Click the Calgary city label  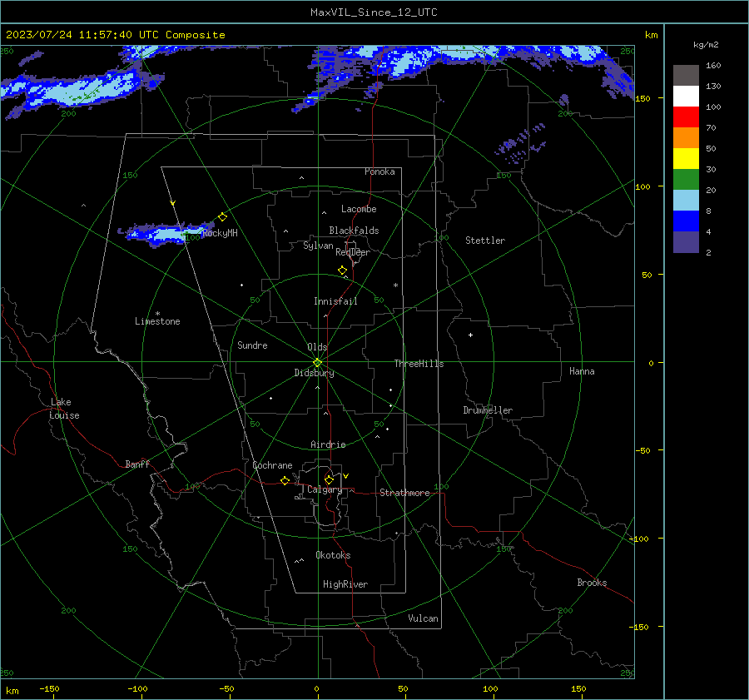coord(325,489)
